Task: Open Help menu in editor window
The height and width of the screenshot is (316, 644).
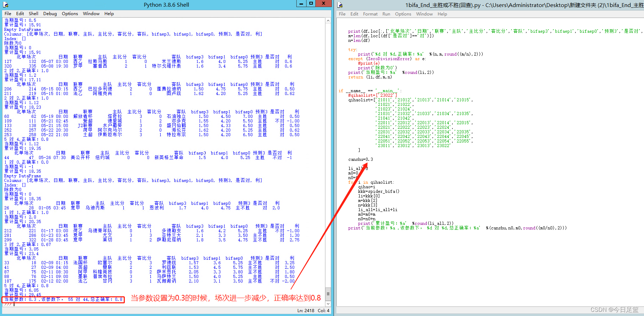Action: (442, 14)
